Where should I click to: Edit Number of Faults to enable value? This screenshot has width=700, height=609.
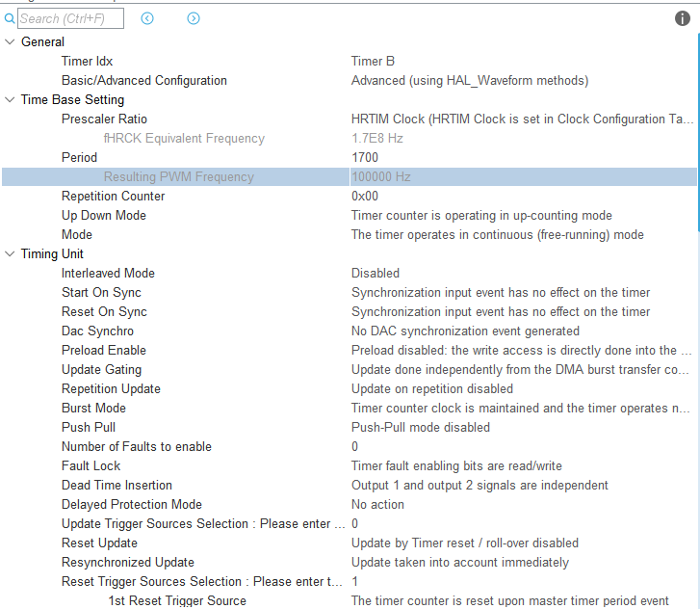[x=354, y=446]
